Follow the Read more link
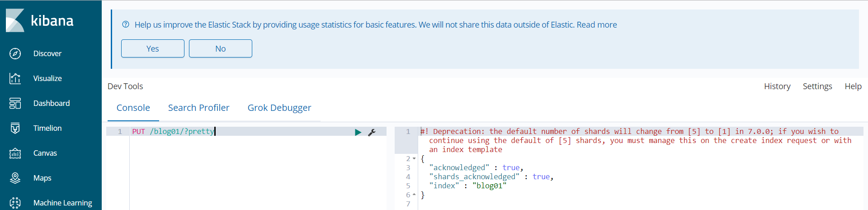The image size is (868, 210). pyautogui.click(x=597, y=24)
